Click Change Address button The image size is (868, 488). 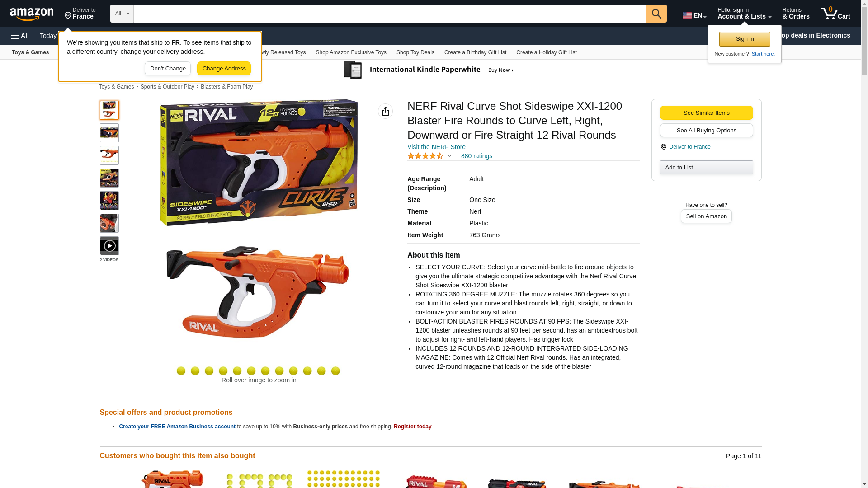point(224,69)
